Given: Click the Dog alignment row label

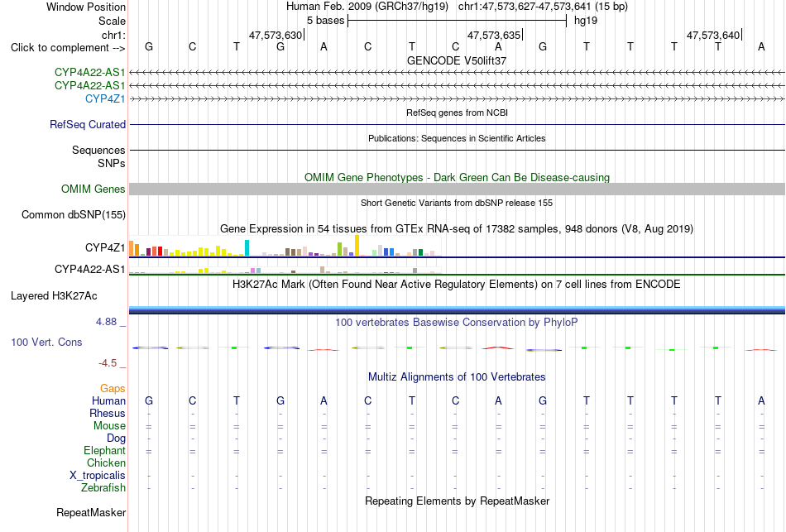Looking at the screenshot, I should pos(117,439).
